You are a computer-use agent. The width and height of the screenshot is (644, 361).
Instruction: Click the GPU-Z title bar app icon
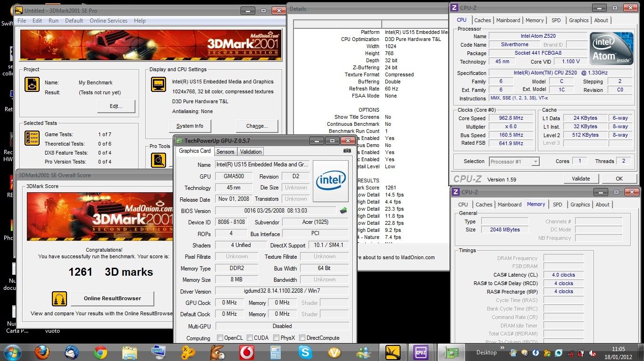[179, 140]
